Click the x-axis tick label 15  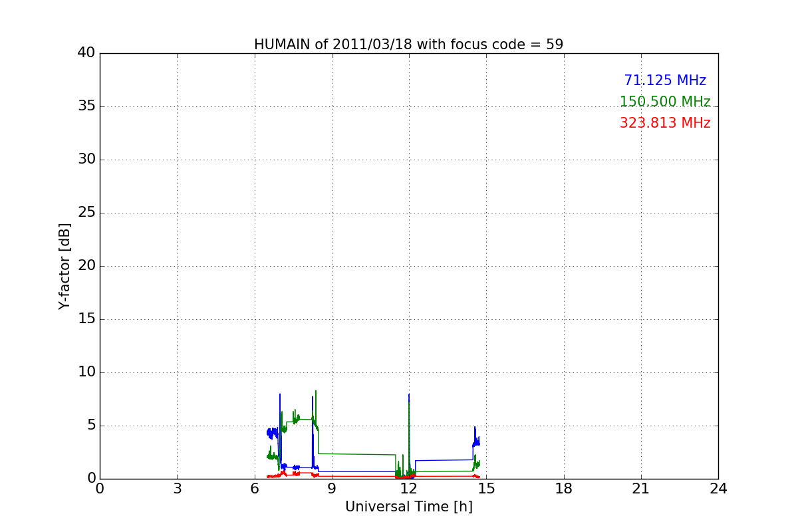point(486,489)
